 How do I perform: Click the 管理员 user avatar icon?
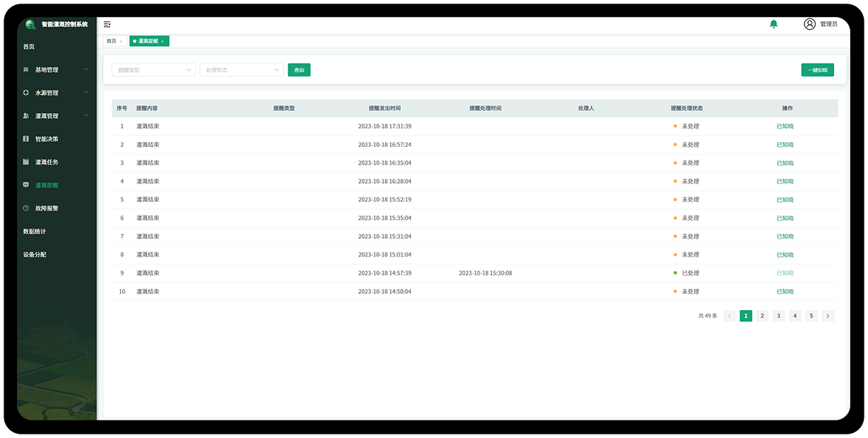[809, 24]
